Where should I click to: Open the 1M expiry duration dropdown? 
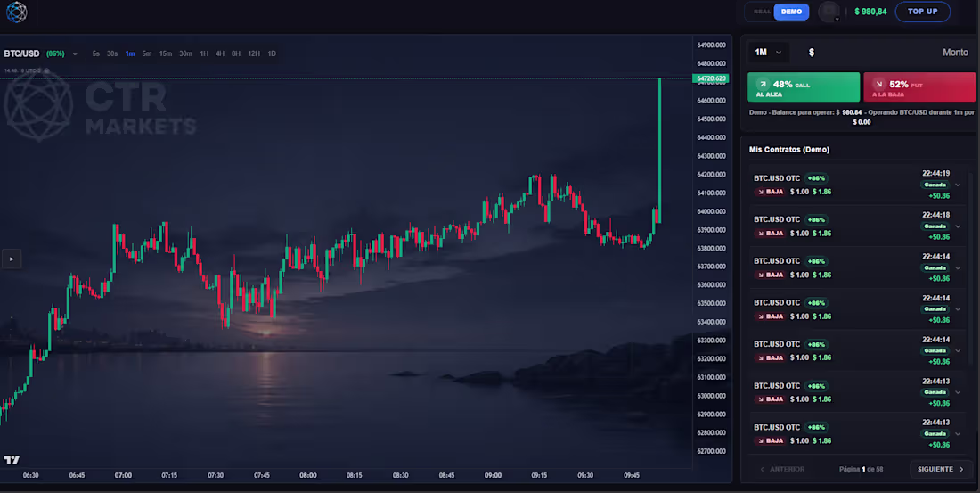pos(768,53)
